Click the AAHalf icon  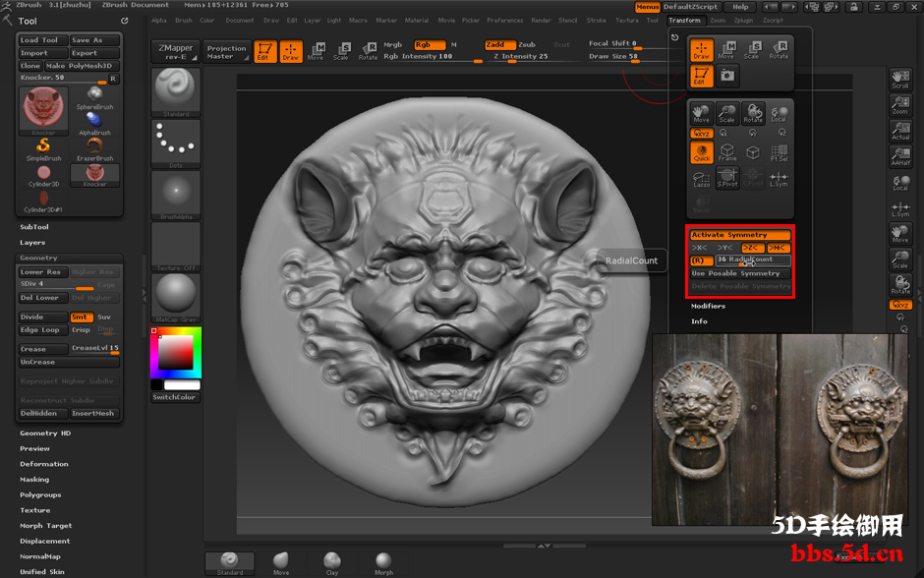click(x=899, y=156)
